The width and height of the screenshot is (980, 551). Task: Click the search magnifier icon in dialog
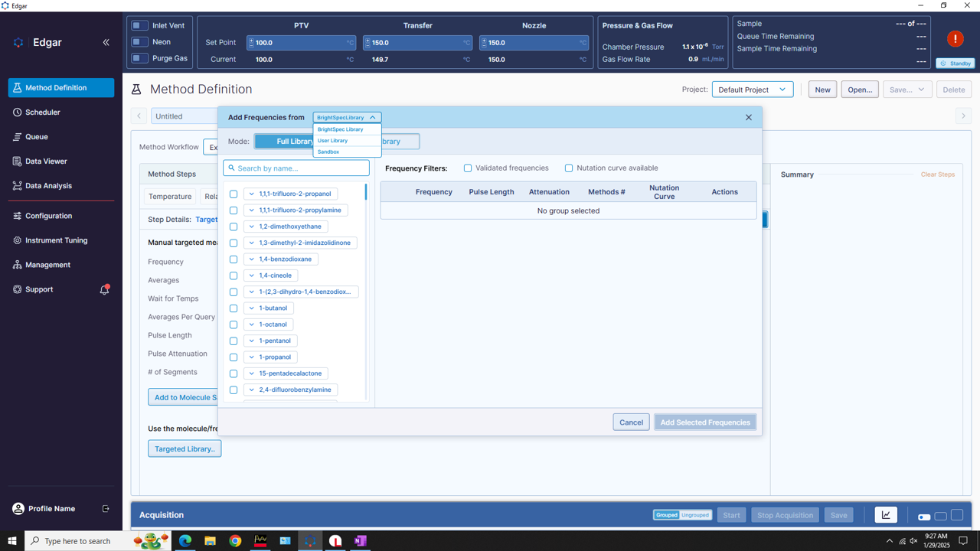(x=231, y=168)
